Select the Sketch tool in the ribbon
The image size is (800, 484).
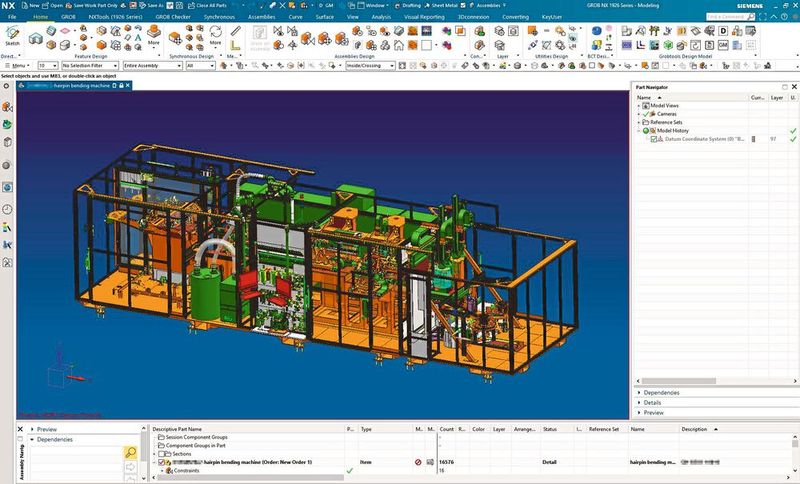click(x=12, y=36)
